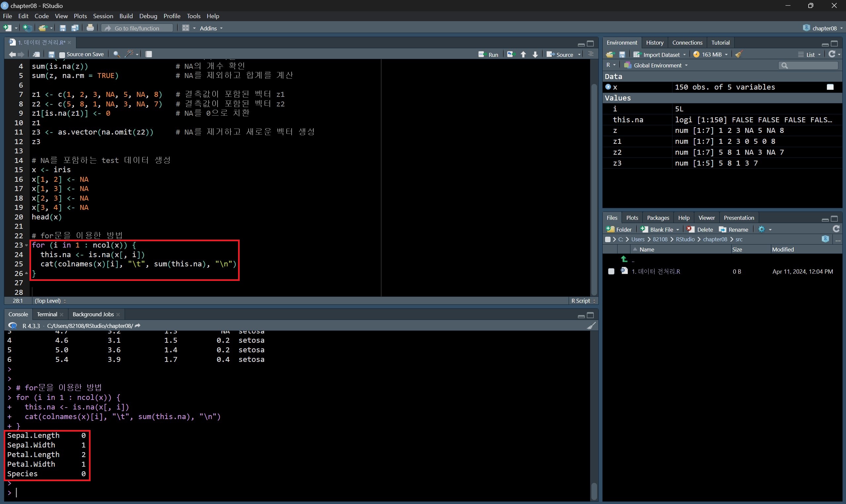Open the Session menu
The height and width of the screenshot is (504, 846).
pyautogui.click(x=103, y=16)
